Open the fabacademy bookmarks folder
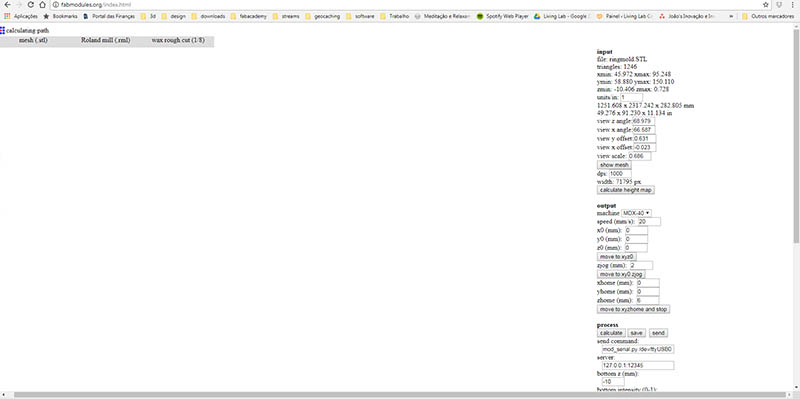Screen dimensions: 800x399 [249, 16]
